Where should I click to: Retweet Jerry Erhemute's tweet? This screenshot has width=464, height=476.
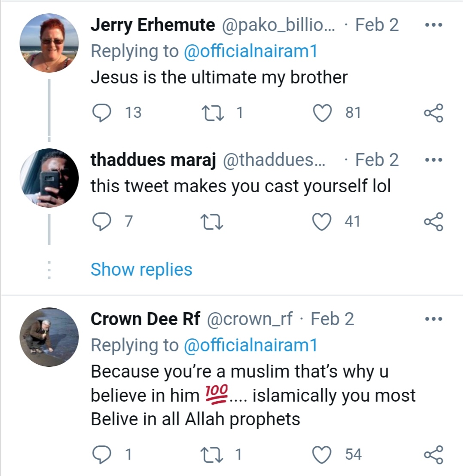(211, 113)
